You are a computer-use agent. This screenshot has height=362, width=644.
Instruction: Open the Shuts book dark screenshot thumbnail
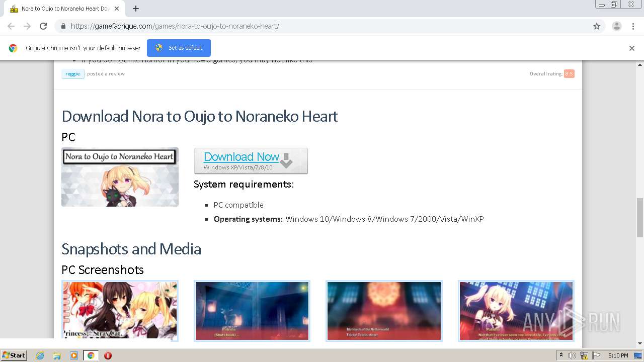point(252,311)
